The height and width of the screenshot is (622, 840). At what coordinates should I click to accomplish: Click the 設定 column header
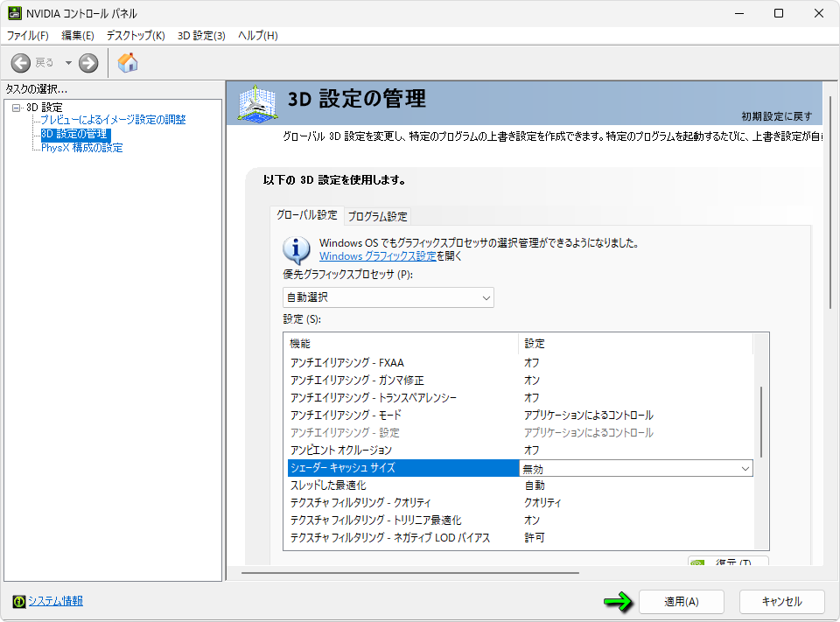[x=635, y=344]
